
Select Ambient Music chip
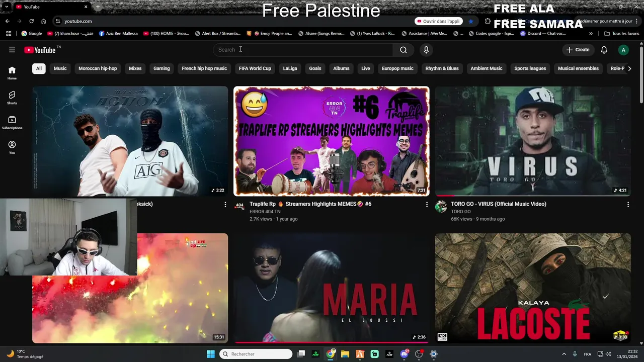[487, 68]
